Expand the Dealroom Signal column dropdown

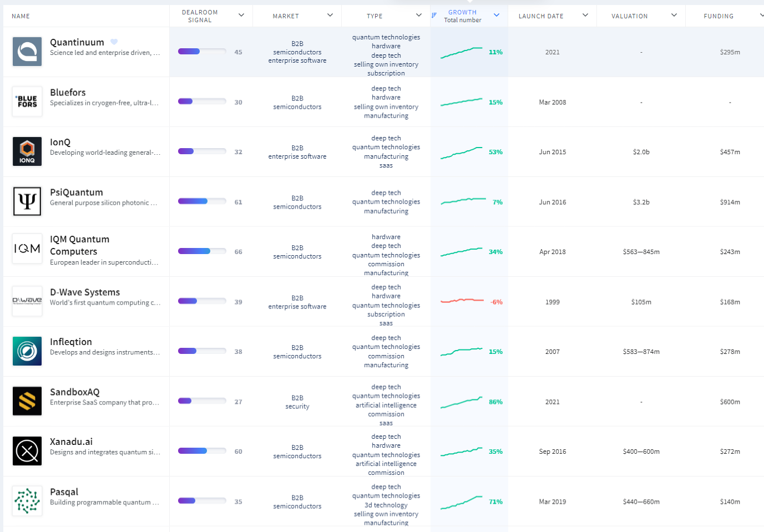241,16
